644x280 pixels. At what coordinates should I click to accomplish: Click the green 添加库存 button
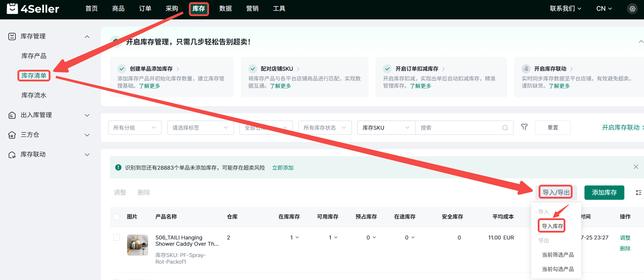pos(604,193)
